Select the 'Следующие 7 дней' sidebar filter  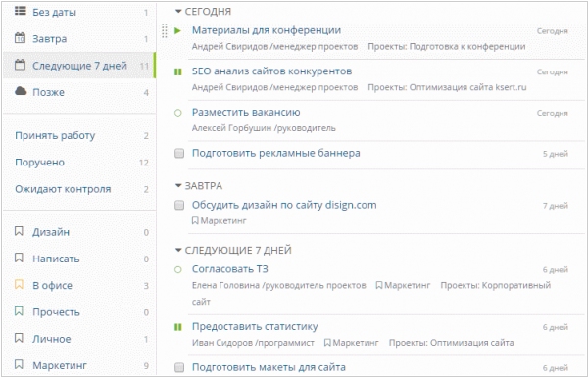[79, 66]
